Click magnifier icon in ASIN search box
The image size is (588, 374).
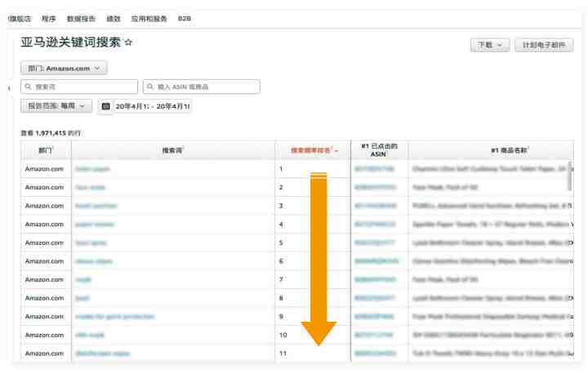pyautogui.click(x=150, y=87)
